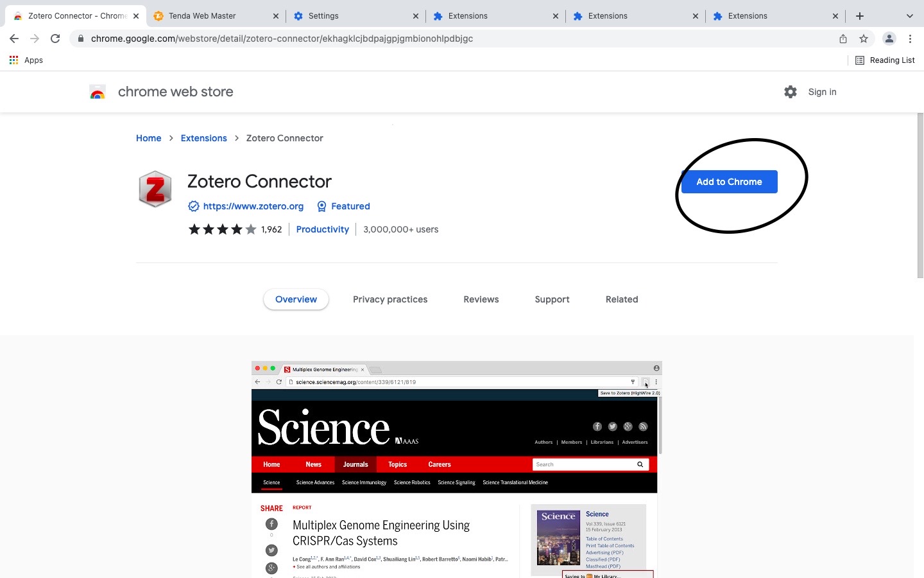Open web store settings gear
Screen dimensions: 924x578
[x=791, y=92]
